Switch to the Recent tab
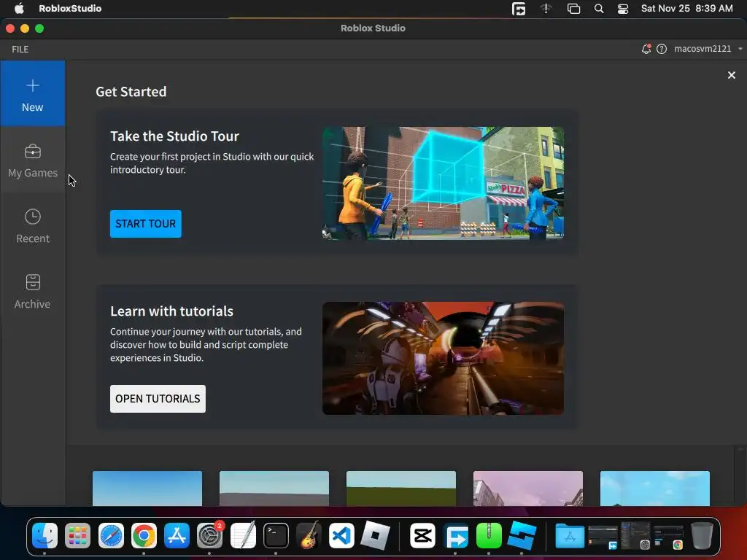747x560 pixels. coord(32,226)
